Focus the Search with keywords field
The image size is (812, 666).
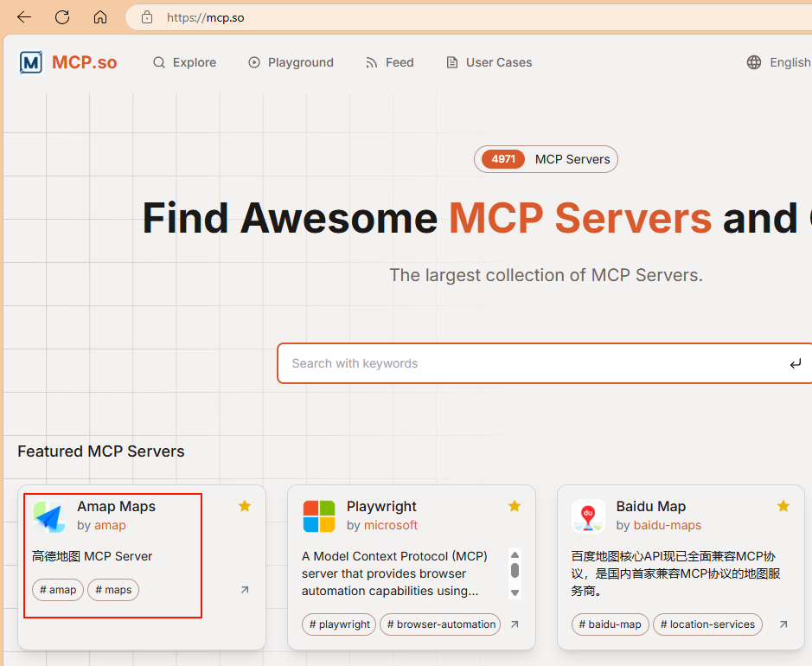tap(546, 363)
